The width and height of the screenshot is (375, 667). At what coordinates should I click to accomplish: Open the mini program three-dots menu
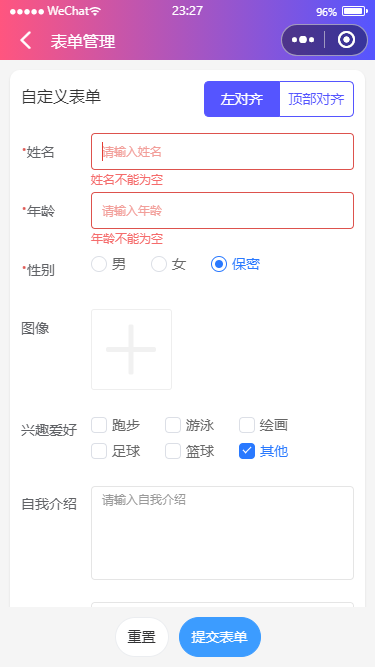tap(303, 40)
